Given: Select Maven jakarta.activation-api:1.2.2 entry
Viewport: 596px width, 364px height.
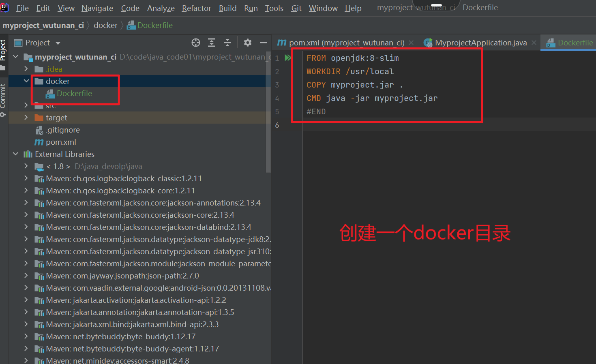Looking at the screenshot, I should (136, 300).
